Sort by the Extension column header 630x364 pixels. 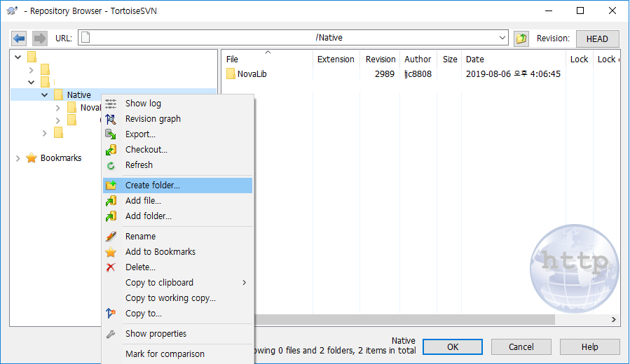tap(336, 59)
